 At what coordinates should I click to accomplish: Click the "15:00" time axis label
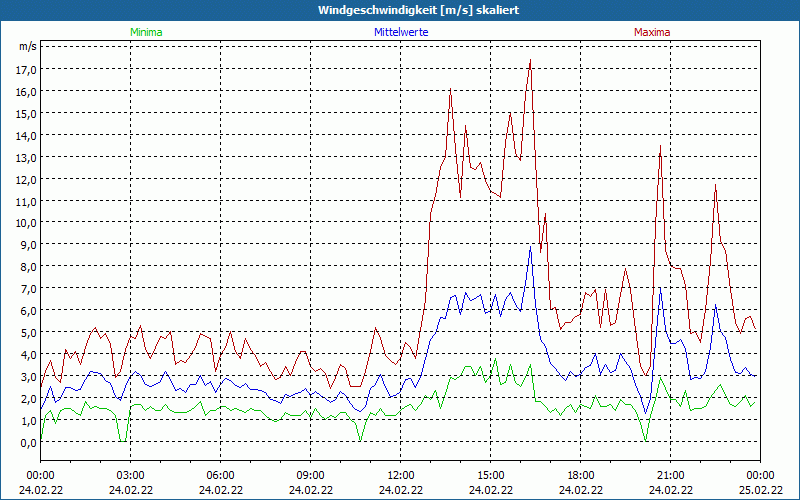pyautogui.click(x=491, y=476)
